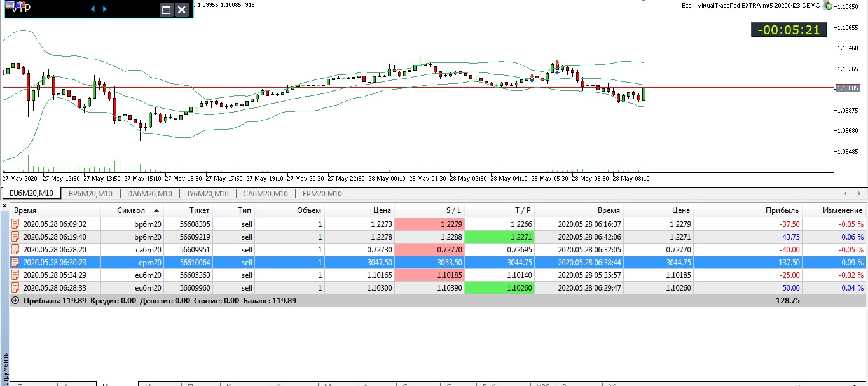Click the open price 3047.50
This screenshot has width=868, height=386.
click(x=379, y=262)
